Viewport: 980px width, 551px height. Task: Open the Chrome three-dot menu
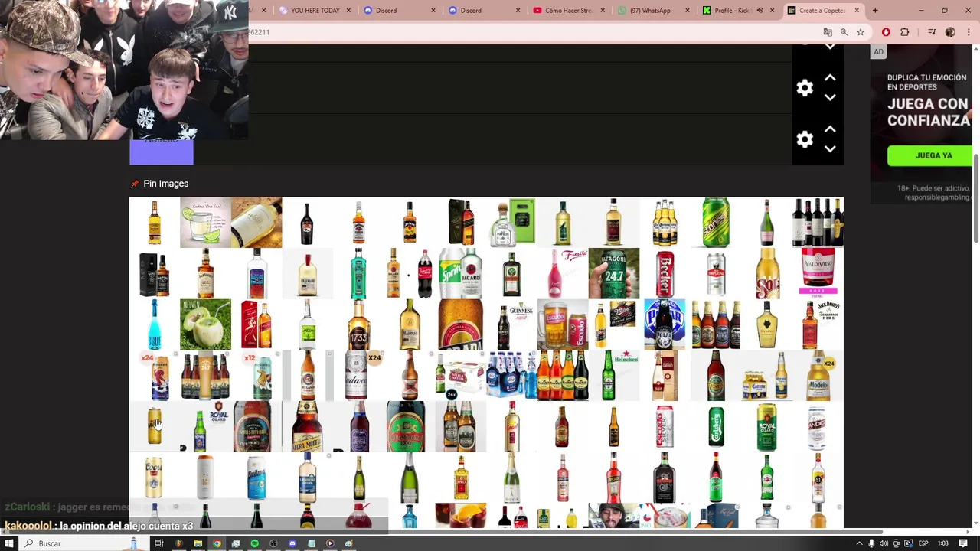point(967,32)
